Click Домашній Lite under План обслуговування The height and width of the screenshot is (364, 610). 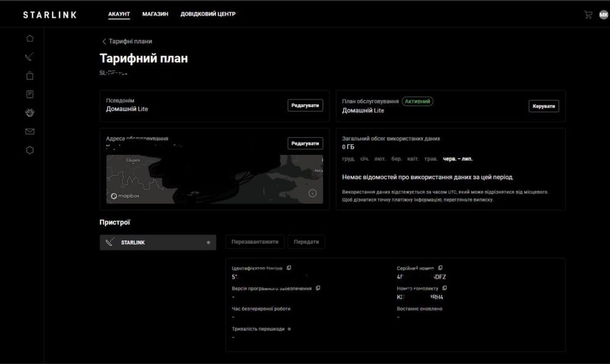363,110
